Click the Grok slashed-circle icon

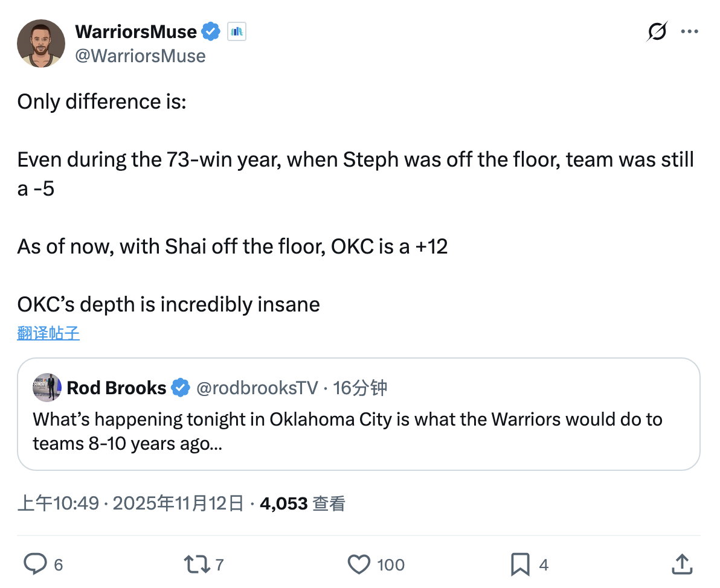click(x=657, y=31)
